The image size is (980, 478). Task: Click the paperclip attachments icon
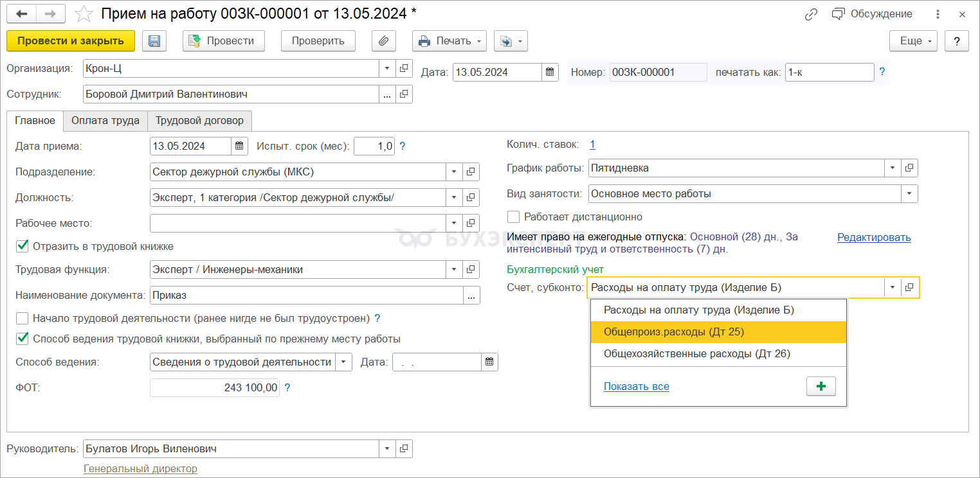pyautogui.click(x=383, y=41)
